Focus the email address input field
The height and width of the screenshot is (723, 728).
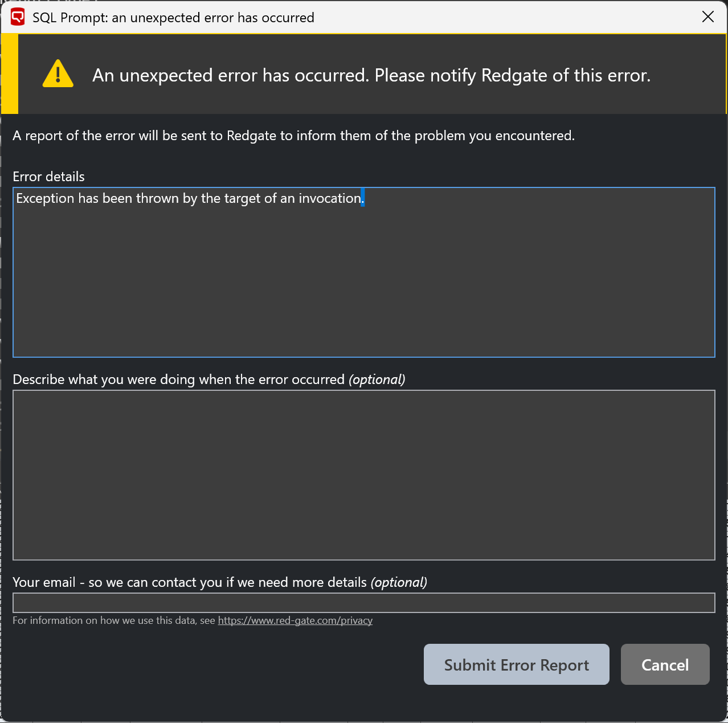[364, 603]
